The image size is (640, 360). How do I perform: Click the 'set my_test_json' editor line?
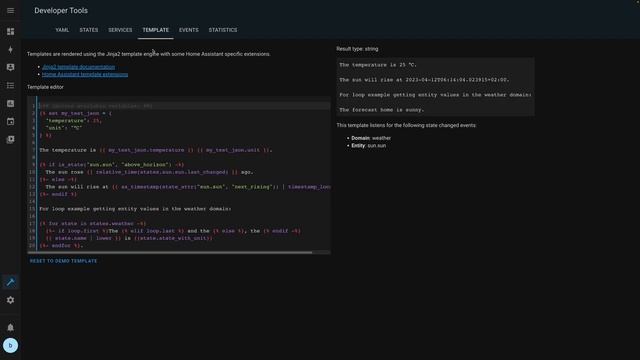[x=76, y=113]
